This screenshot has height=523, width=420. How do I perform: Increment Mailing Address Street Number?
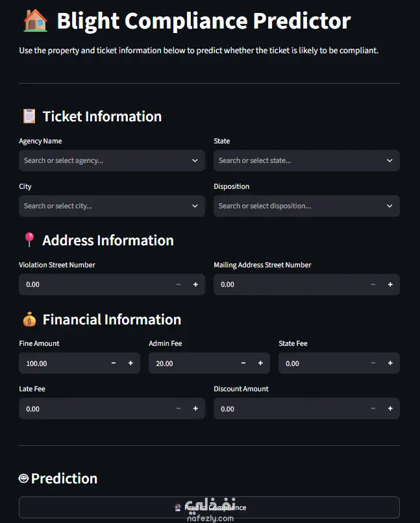[x=390, y=284]
